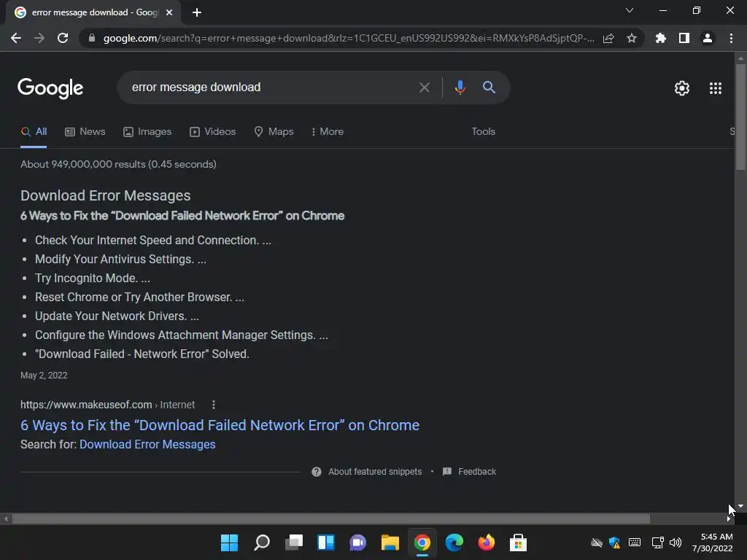Open taskbar Search
Screen dimensions: 747x560
pos(262,542)
